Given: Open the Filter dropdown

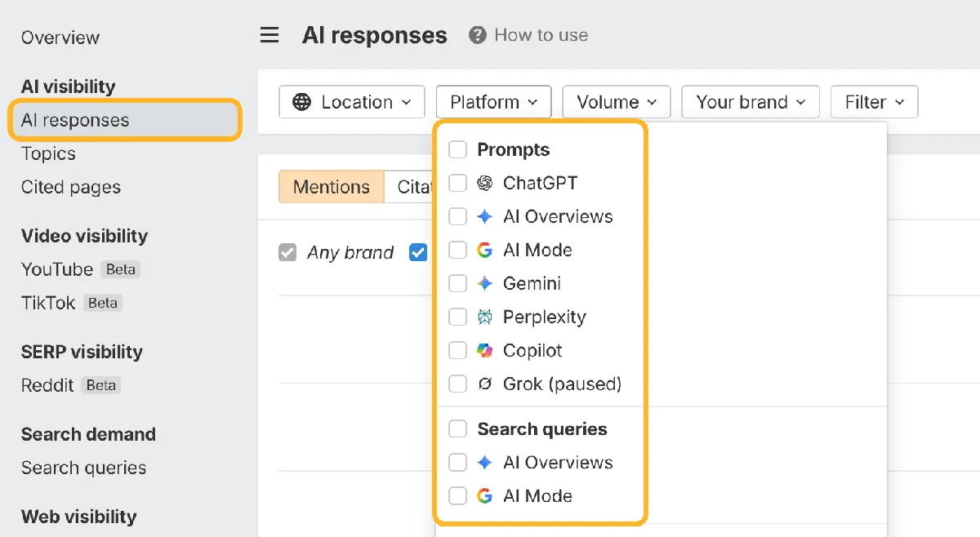Looking at the screenshot, I should pyautogui.click(x=875, y=102).
